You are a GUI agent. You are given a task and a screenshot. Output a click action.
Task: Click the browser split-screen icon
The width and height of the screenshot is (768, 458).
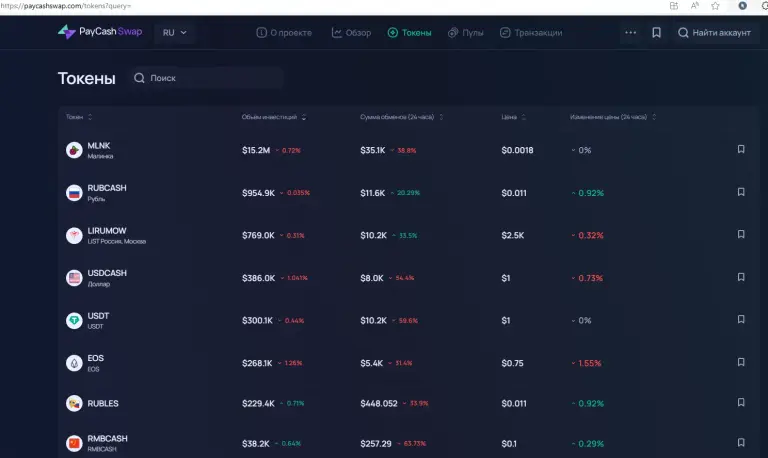click(x=674, y=6)
